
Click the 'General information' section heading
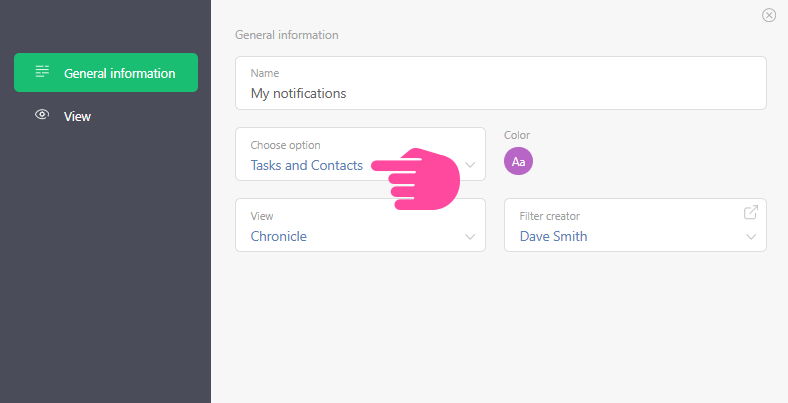[287, 35]
